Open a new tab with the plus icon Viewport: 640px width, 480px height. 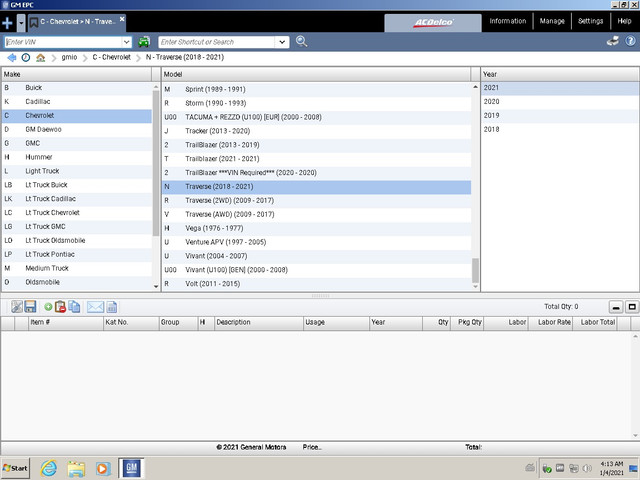point(7,23)
